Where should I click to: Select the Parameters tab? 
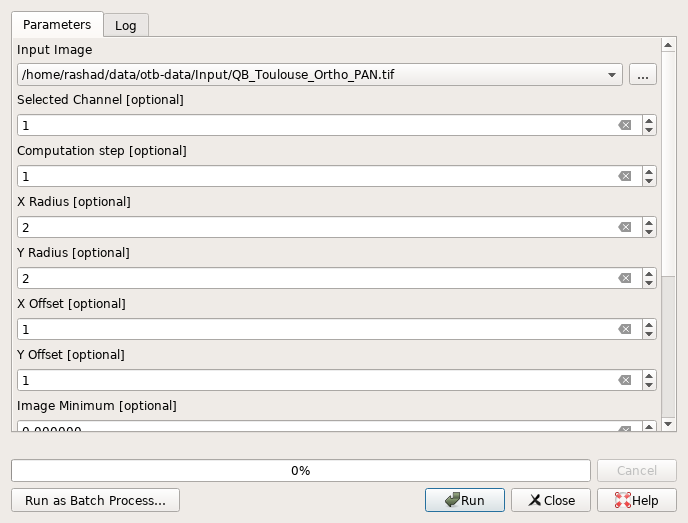click(57, 25)
